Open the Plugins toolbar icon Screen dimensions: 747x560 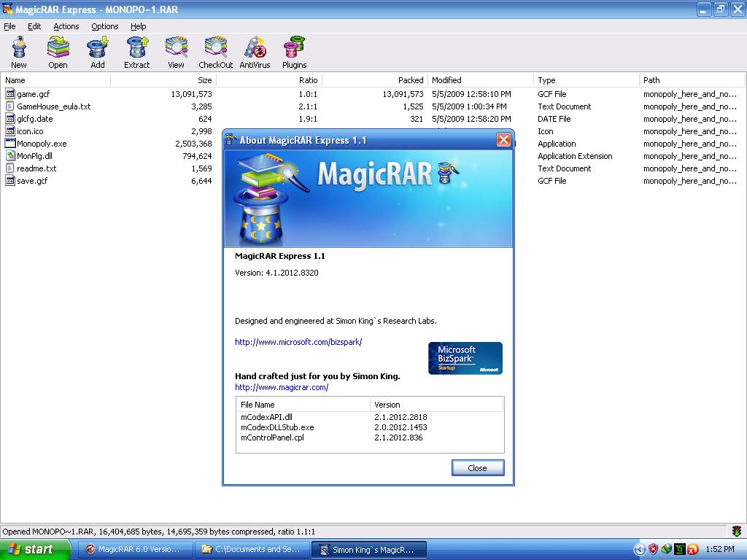295,47
